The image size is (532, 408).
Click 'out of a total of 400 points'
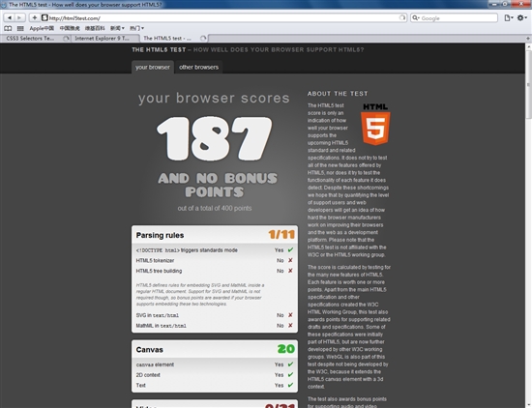click(x=215, y=208)
